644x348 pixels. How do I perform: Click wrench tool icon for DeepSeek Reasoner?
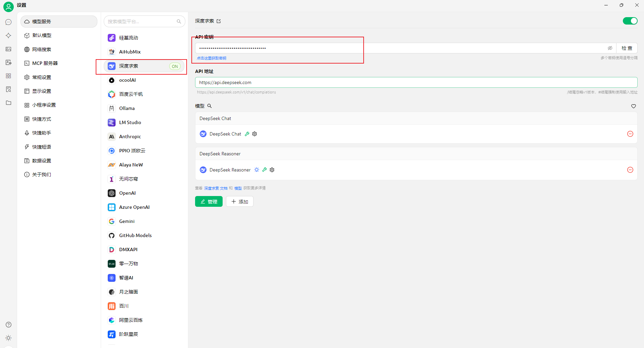(264, 170)
